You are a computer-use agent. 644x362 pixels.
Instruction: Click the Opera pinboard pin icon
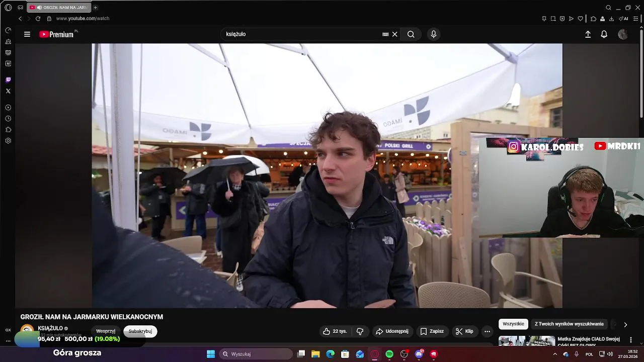pyautogui.click(x=544, y=19)
